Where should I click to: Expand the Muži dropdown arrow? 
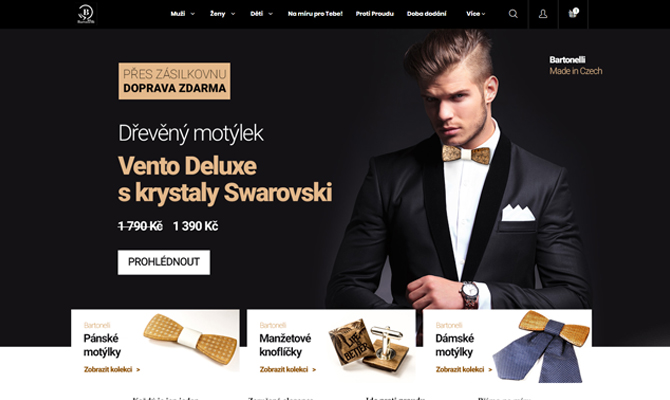pyautogui.click(x=192, y=14)
